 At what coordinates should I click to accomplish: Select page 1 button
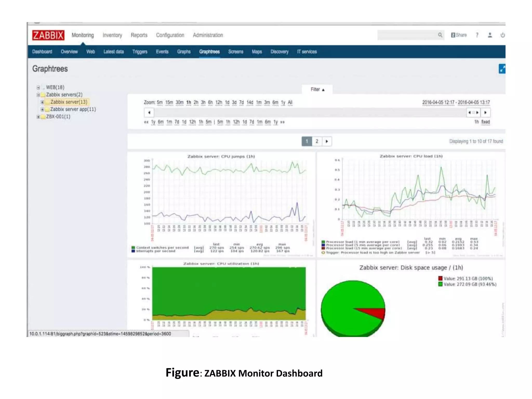tap(307, 141)
